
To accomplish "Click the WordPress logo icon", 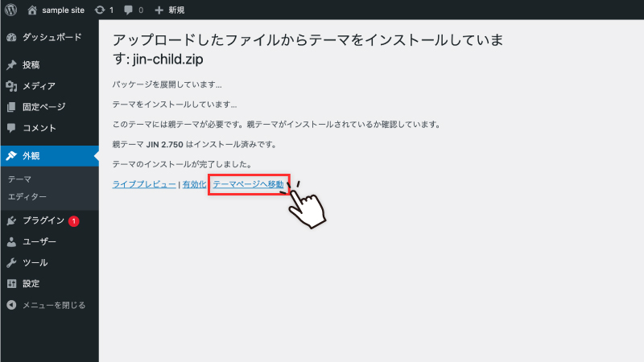I will point(11,10).
